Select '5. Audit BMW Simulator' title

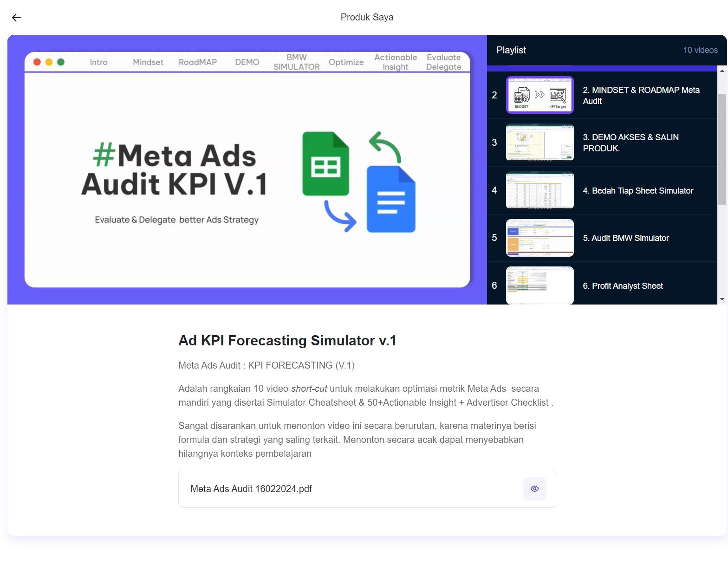point(626,238)
